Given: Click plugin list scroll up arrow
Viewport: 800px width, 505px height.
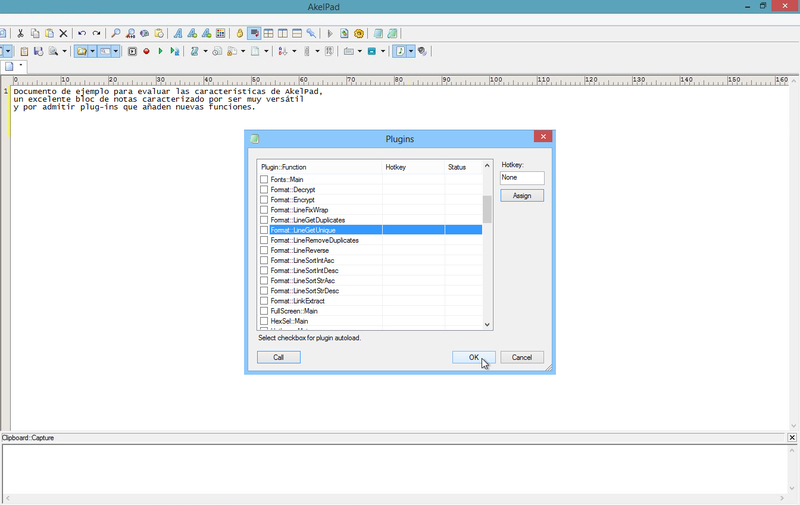Looking at the screenshot, I should coord(487,166).
